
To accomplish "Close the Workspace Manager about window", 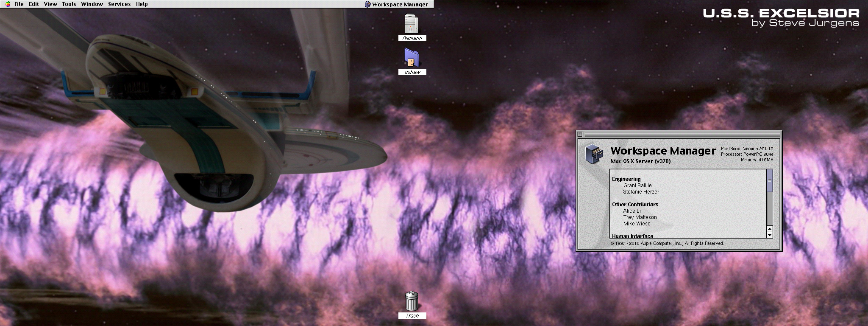I will pos(580,134).
